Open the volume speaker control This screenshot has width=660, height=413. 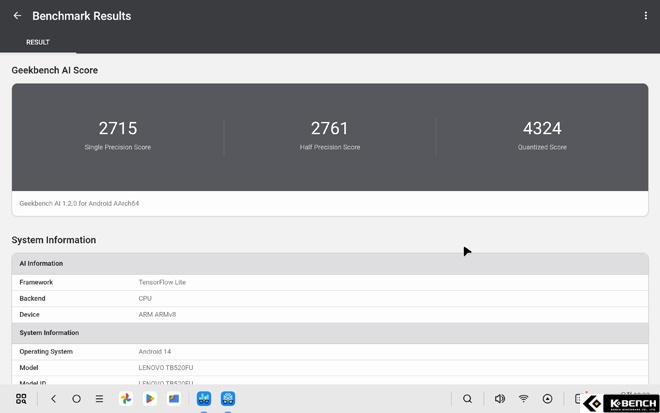(x=500, y=399)
